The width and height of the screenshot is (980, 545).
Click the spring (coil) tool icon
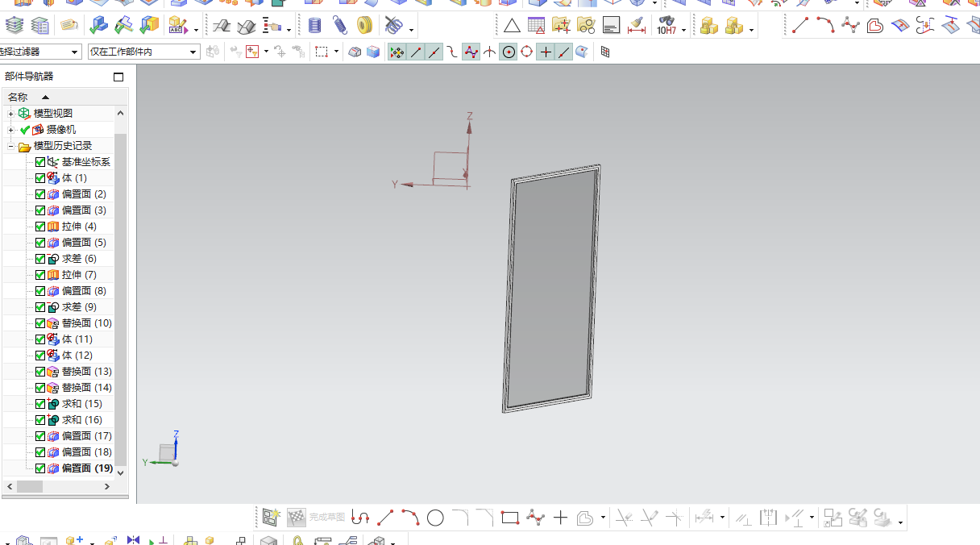[x=315, y=26]
